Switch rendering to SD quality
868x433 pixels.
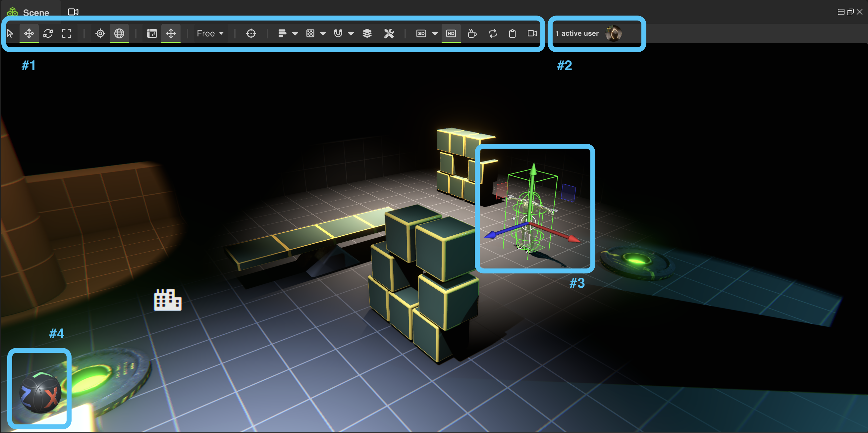[x=420, y=33]
